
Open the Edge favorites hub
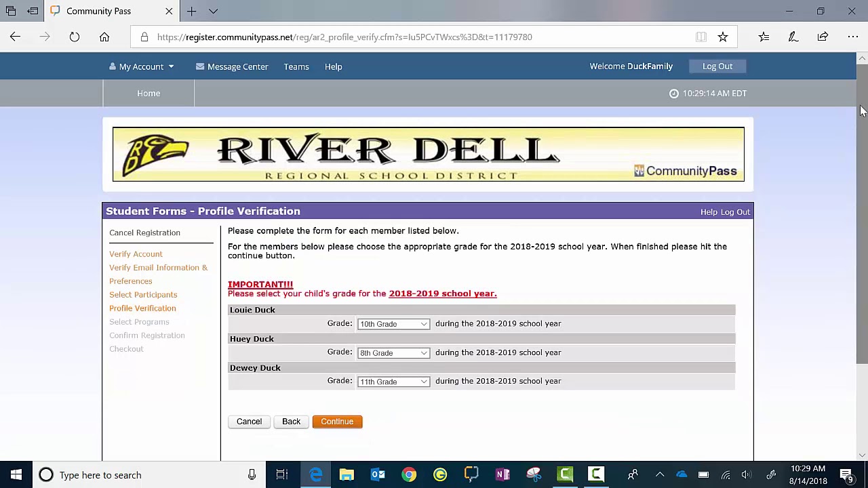pos(764,37)
